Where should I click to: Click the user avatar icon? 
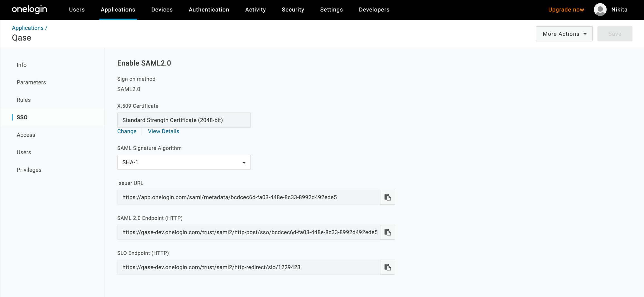click(600, 10)
